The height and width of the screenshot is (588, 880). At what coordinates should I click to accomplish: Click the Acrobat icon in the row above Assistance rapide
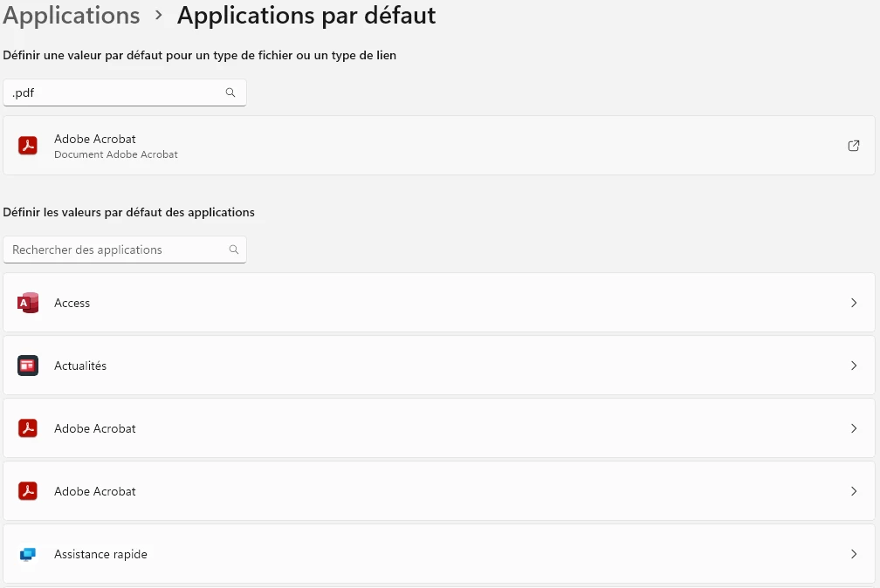click(x=28, y=491)
